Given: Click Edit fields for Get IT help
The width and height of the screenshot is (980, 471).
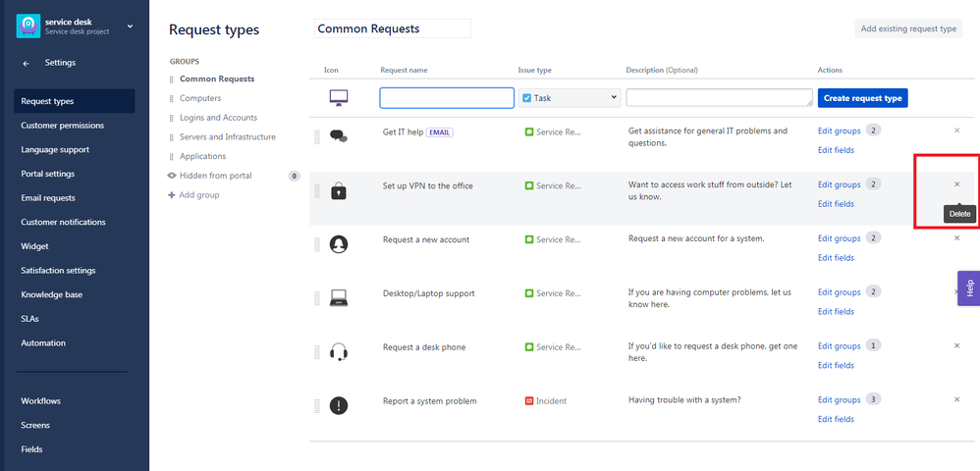Looking at the screenshot, I should point(837,150).
